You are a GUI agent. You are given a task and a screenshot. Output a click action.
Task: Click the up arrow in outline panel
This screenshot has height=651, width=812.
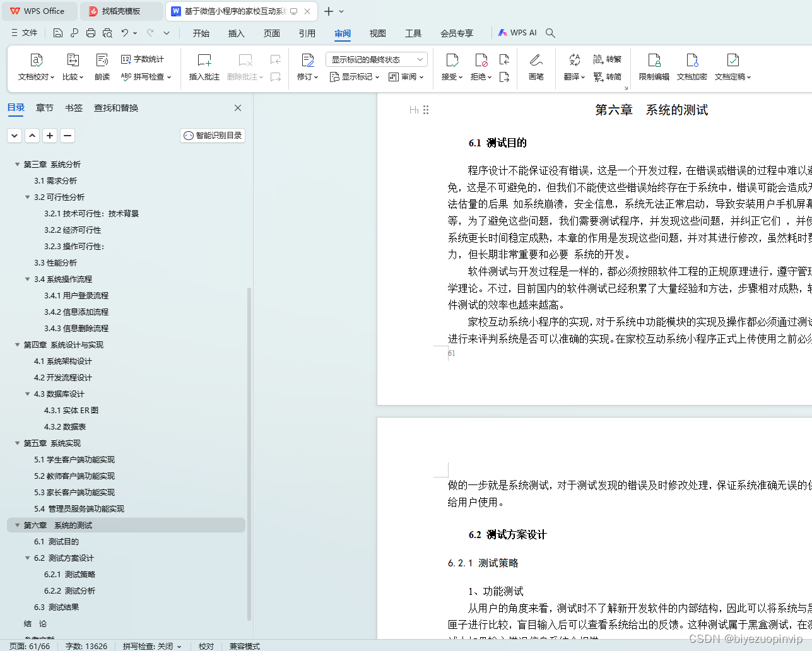(32, 135)
